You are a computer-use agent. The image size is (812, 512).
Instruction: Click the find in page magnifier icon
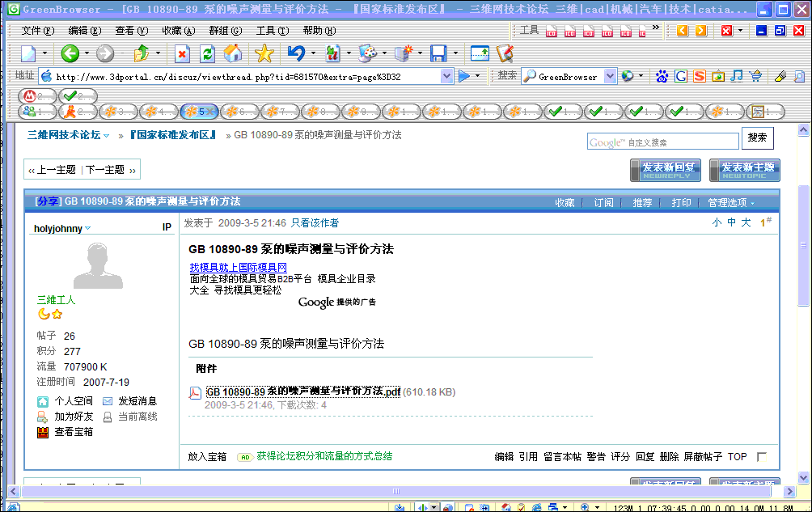pos(799,76)
